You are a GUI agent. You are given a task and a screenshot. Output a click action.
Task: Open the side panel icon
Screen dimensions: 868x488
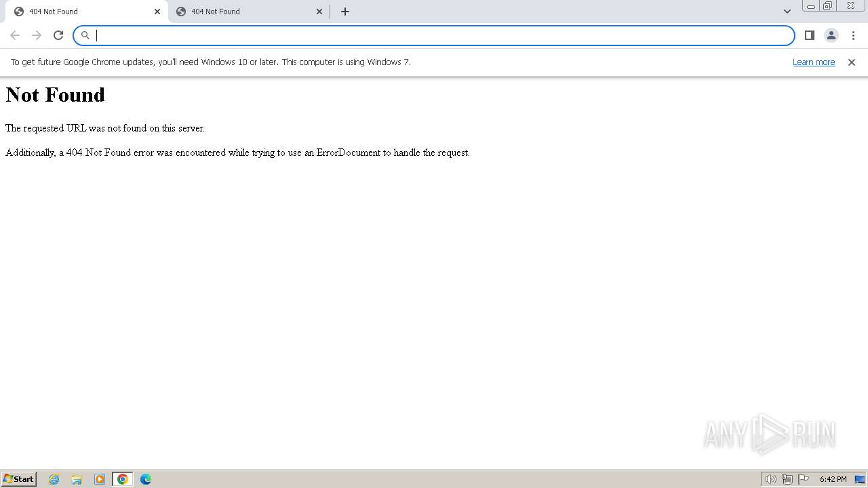810,35
